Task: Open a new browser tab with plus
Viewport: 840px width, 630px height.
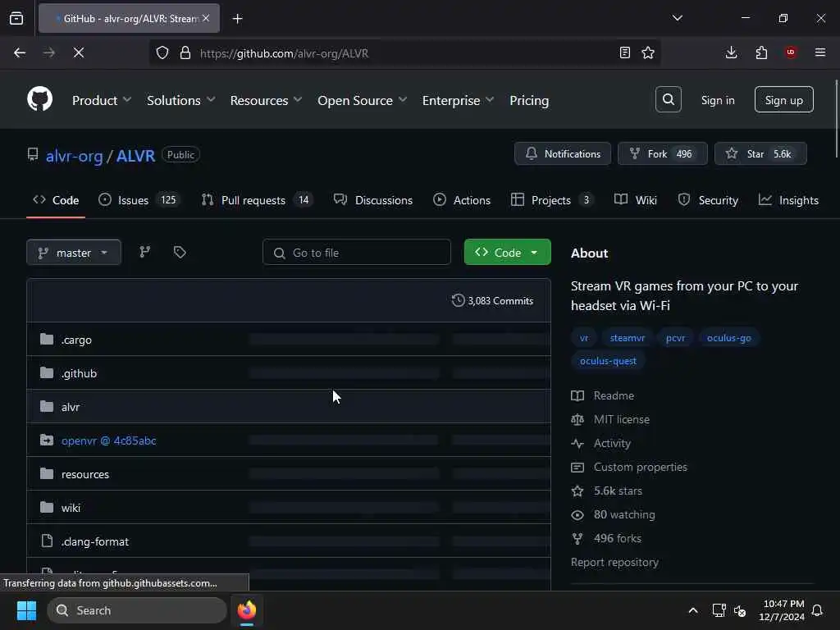Action: click(237, 19)
